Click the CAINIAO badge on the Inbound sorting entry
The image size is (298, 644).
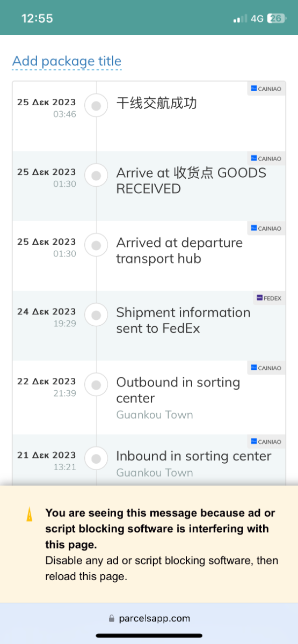(266, 442)
